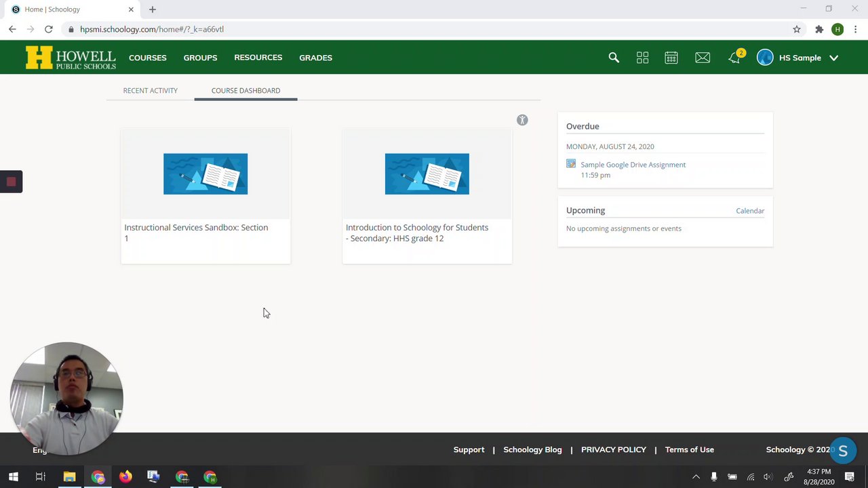The image size is (868, 488).
Task: Open the Windows Start menu
Action: (x=13, y=477)
